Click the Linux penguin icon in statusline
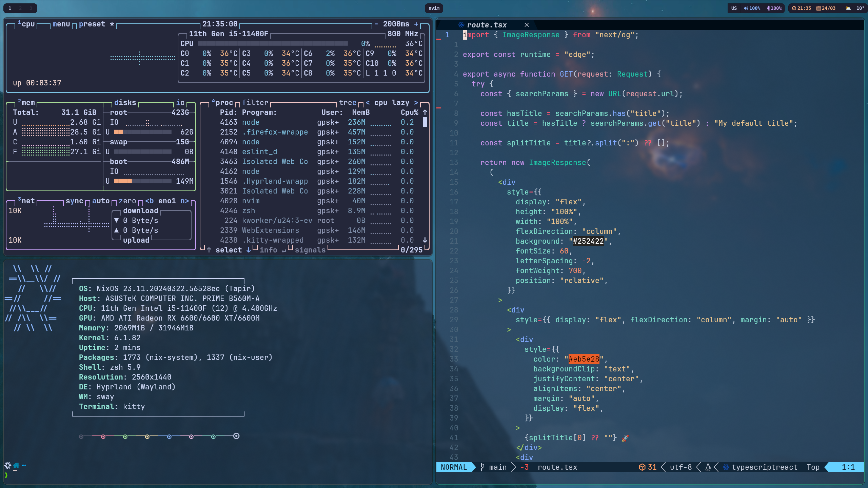Image resolution: width=868 pixels, height=488 pixels. (708, 467)
